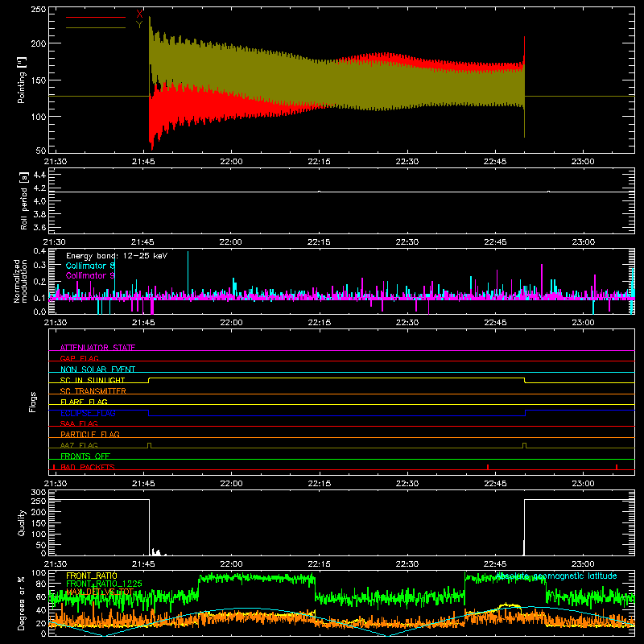Click the tall cyan modulation spike near 21:52
Screen dimensions: 644x644
coord(188,273)
